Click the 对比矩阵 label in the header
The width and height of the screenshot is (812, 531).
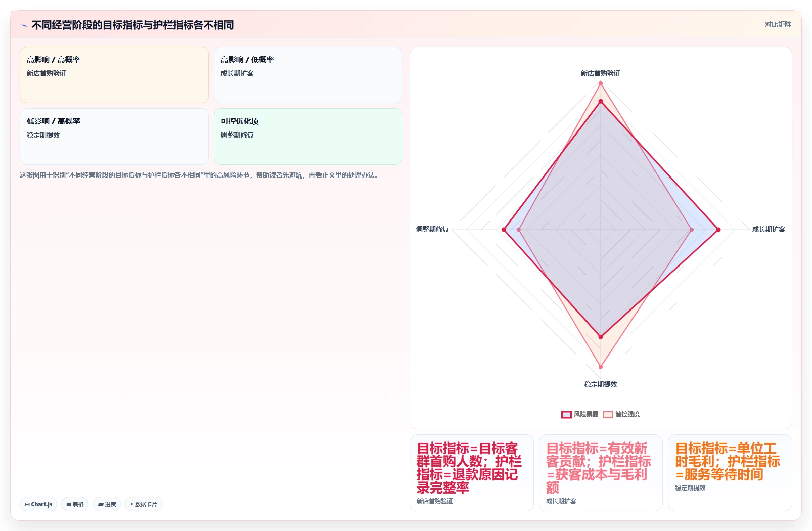click(x=778, y=24)
